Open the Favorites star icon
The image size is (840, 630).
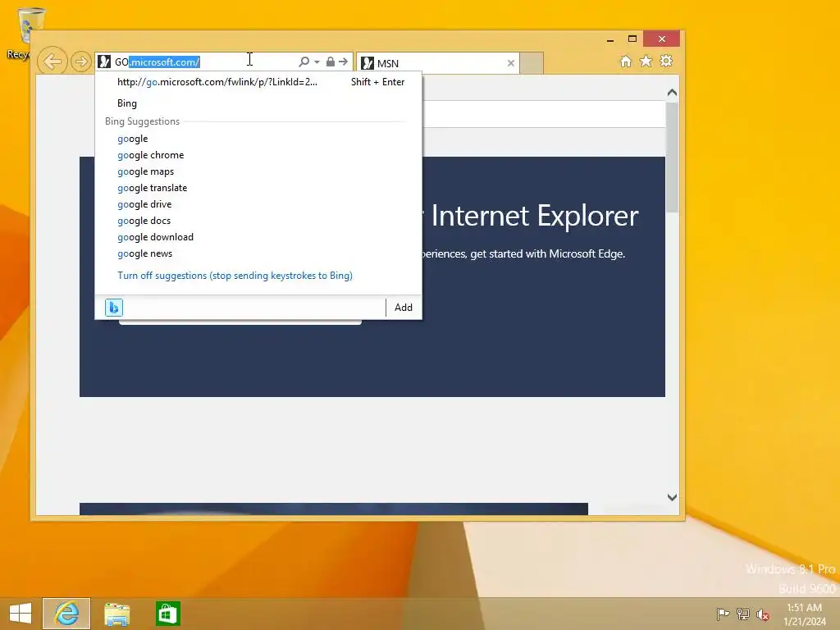pos(646,61)
